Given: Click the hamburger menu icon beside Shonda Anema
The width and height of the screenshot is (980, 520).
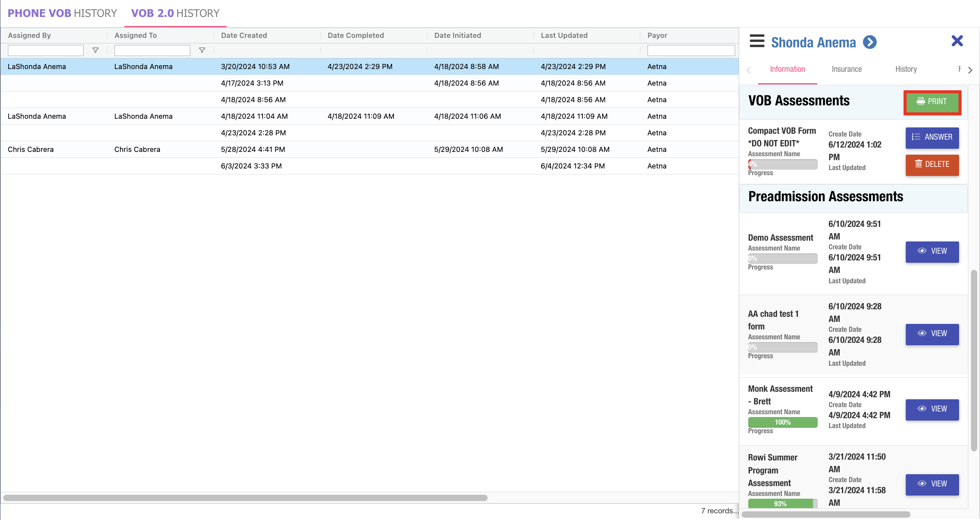Looking at the screenshot, I should [x=757, y=41].
